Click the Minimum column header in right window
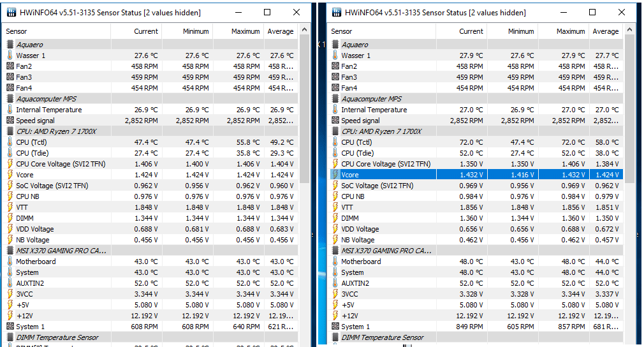 pyautogui.click(x=513, y=31)
